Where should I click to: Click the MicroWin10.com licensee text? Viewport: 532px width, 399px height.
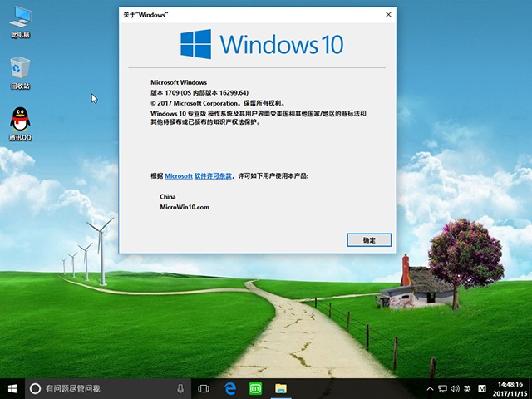pos(185,207)
